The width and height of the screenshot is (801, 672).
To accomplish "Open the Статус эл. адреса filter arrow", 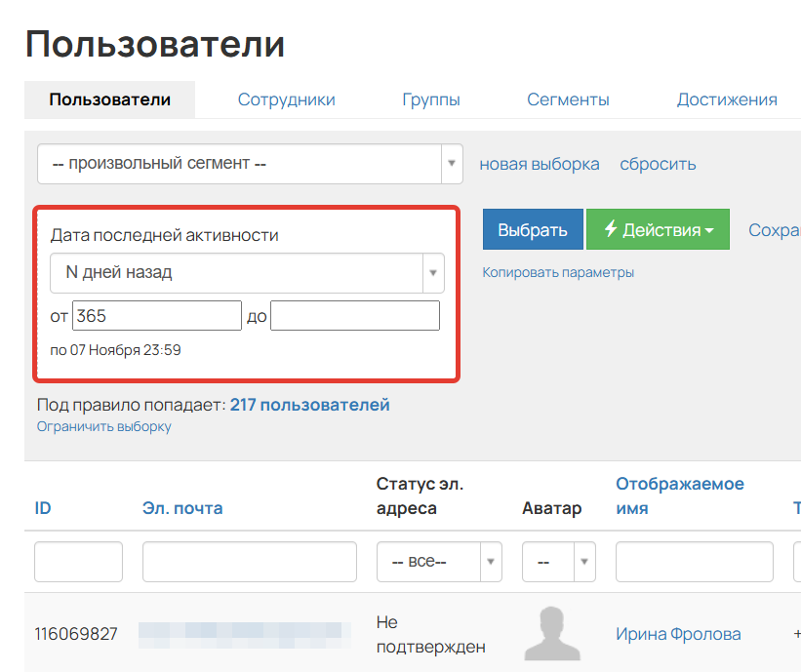I will [x=490, y=562].
